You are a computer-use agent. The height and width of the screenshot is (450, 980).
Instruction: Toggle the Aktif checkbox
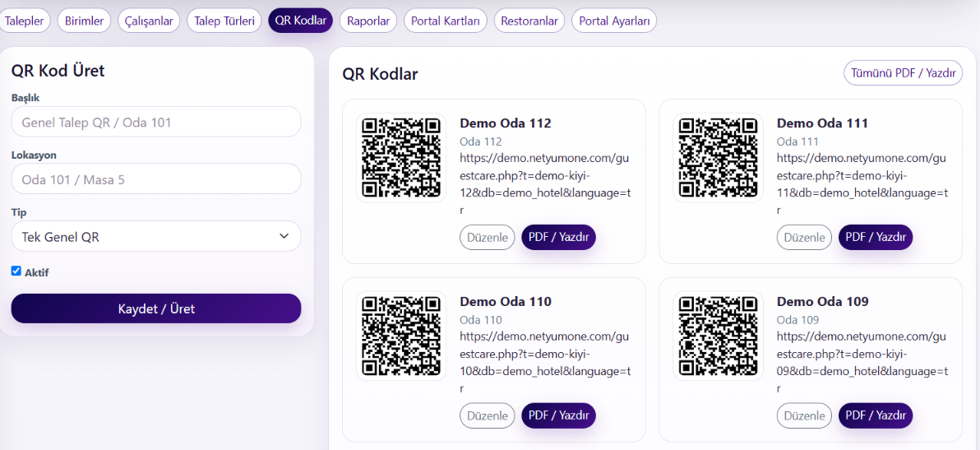pyautogui.click(x=16, y=271)
